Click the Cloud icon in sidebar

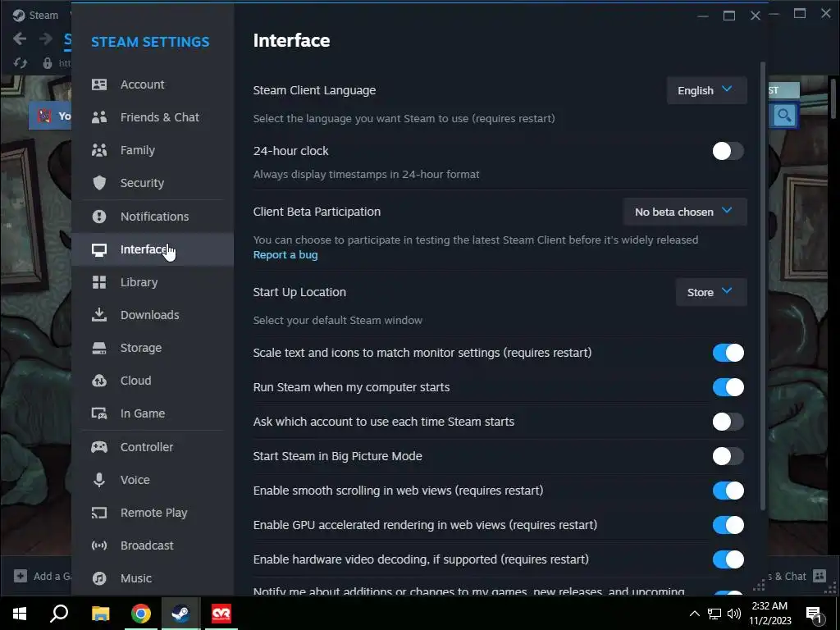click(99, 381)
